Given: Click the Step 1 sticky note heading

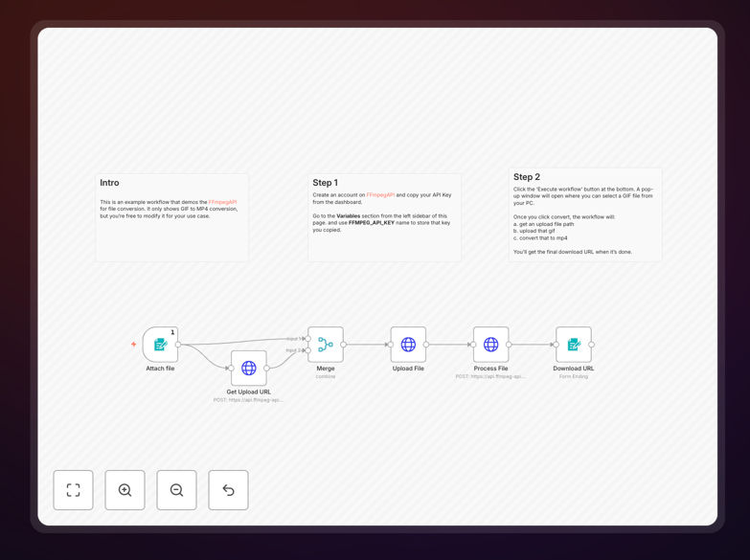Looking at the screenshot, I should [326, 183].
